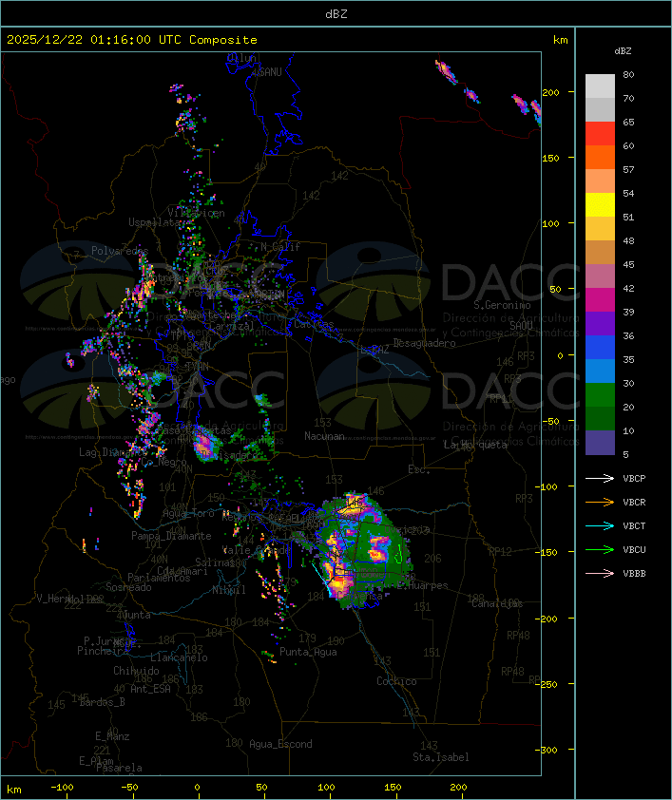
Task: Select the light orange swatch above 54
Action: click(x=600, y=181)
